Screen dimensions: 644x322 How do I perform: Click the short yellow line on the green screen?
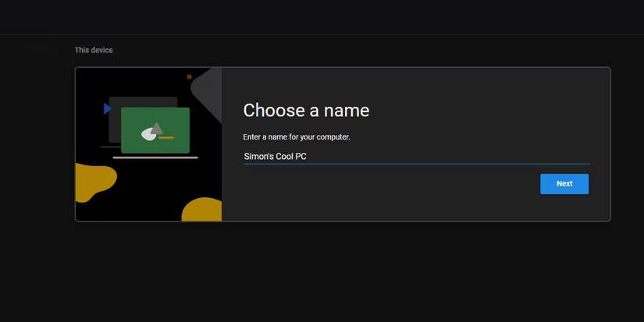(x=165, y=138)
